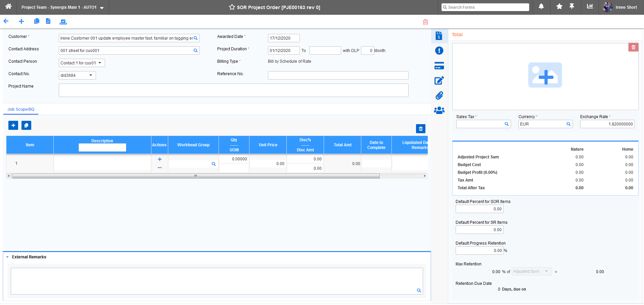Click the copy document icon in the toolbar
644x305 pixels.
coord(37,21)
